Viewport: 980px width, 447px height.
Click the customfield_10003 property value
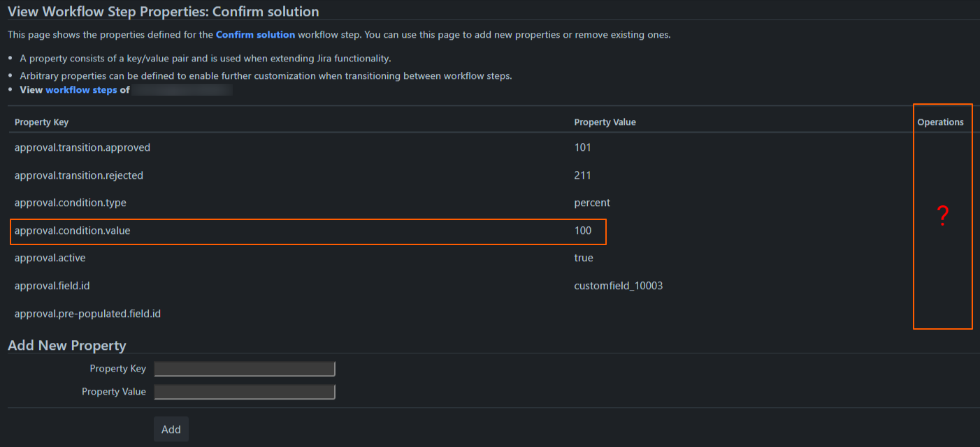tap(619, 286)
